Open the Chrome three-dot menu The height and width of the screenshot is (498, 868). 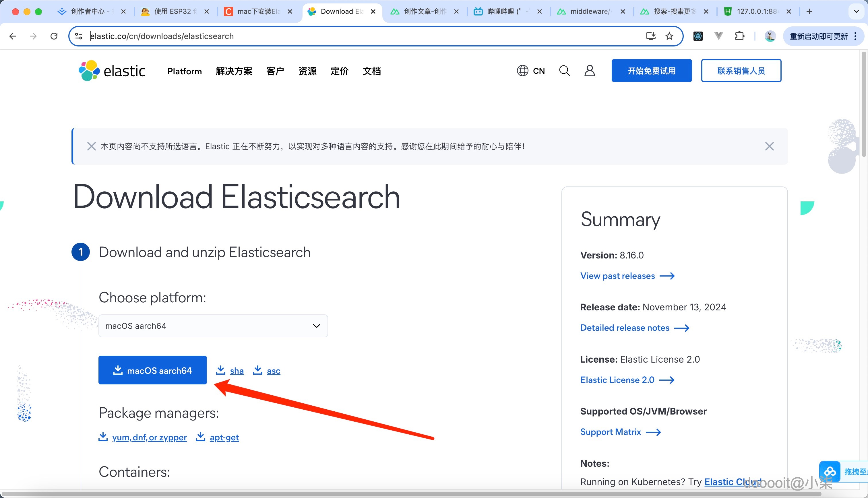tap(855, 36)
